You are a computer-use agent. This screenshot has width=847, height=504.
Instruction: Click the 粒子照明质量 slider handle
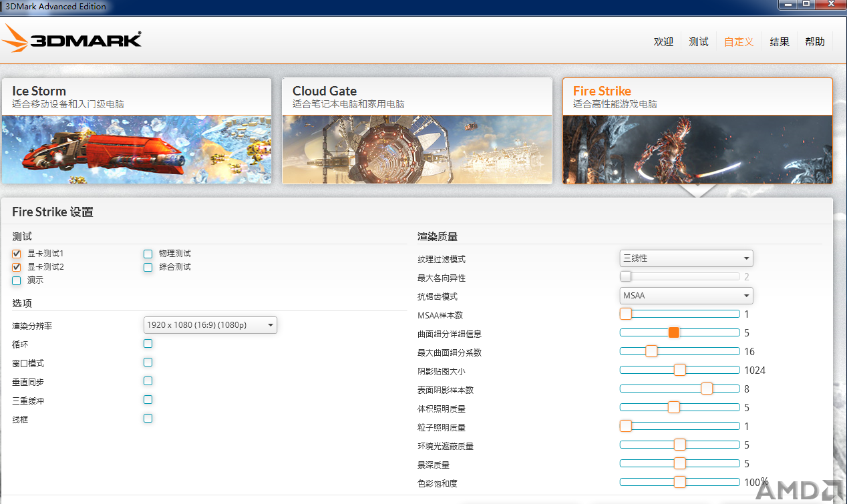tap(626, 426)
